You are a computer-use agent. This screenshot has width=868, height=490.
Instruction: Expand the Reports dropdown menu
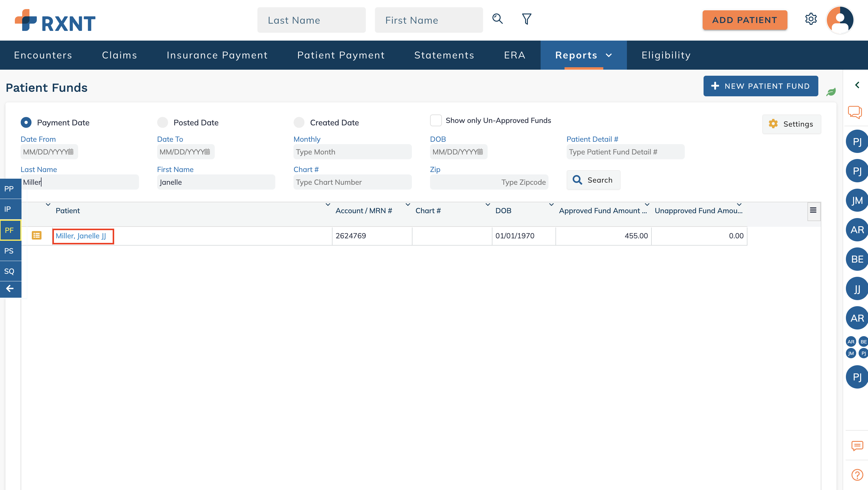coord(583,55)
